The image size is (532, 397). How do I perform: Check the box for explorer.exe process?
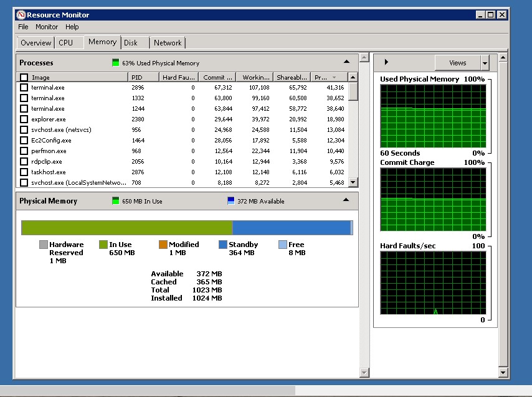pyautogui.click(x=24, y=119)
